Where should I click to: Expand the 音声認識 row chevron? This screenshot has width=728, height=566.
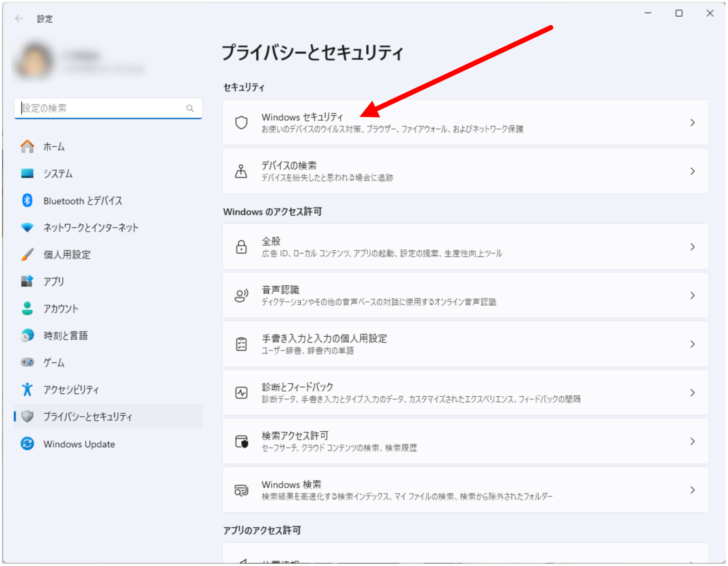692,296
